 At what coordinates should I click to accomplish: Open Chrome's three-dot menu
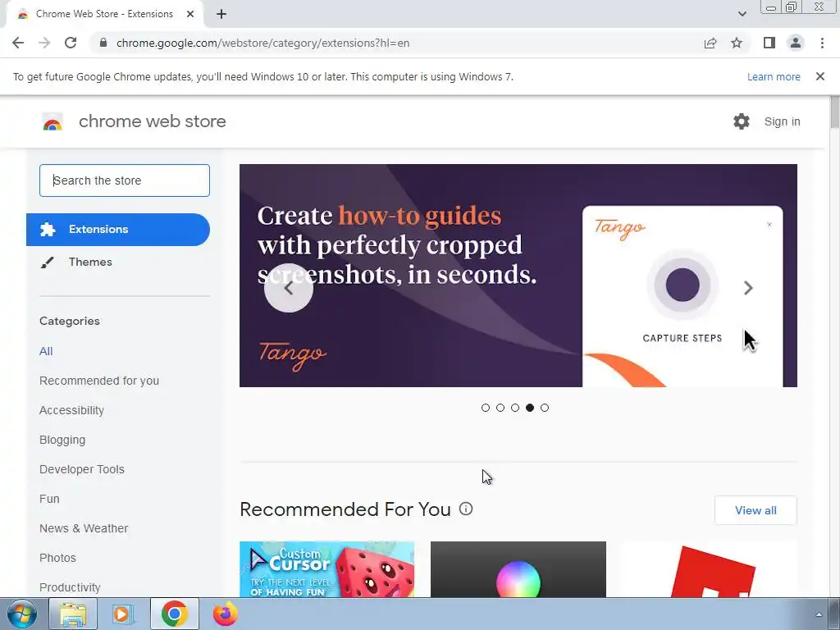point(822,43)
